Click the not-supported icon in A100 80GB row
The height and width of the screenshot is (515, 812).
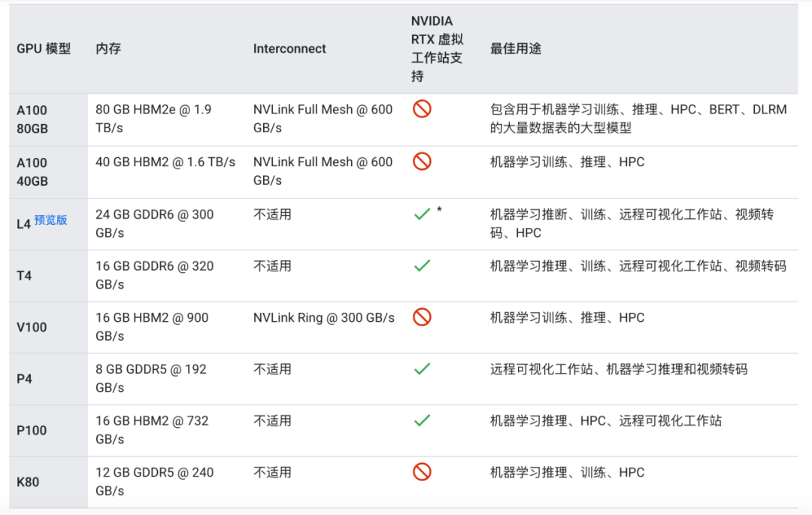coord(422,109)
